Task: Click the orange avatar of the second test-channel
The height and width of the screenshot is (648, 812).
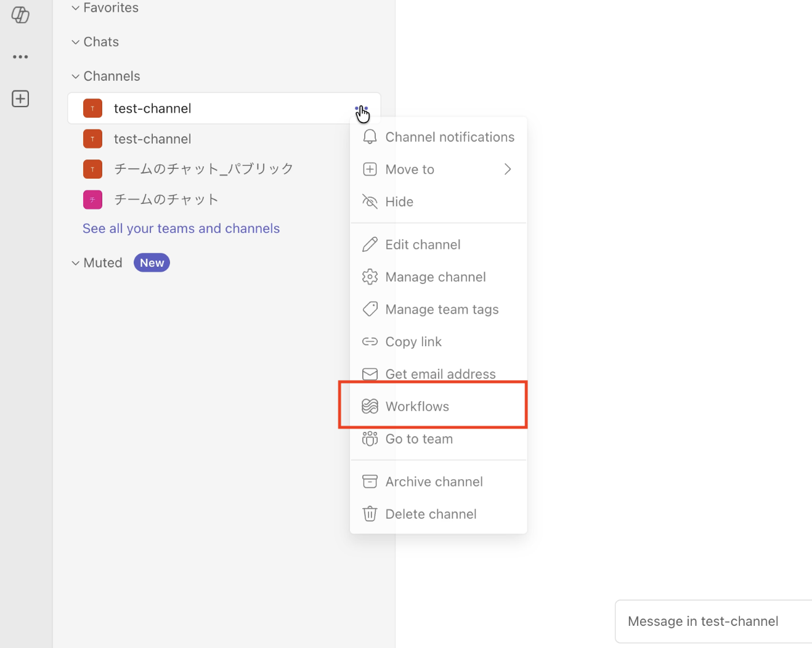Action: 92,139
